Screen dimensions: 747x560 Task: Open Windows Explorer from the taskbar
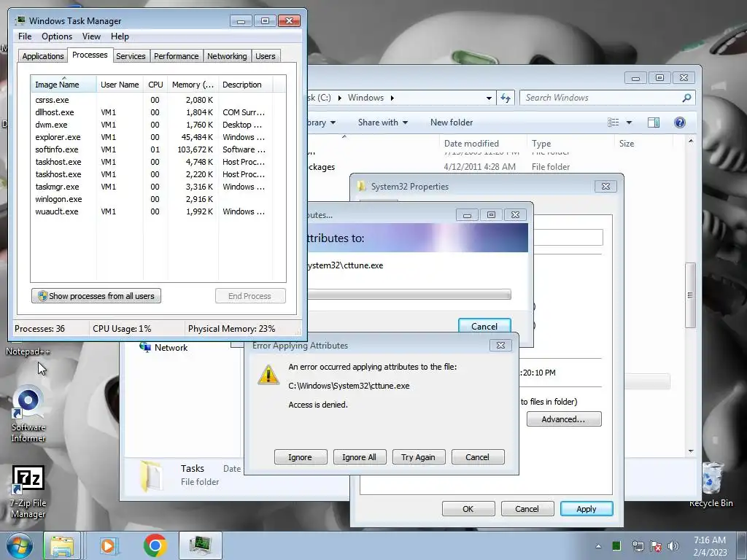coord(62,545)
